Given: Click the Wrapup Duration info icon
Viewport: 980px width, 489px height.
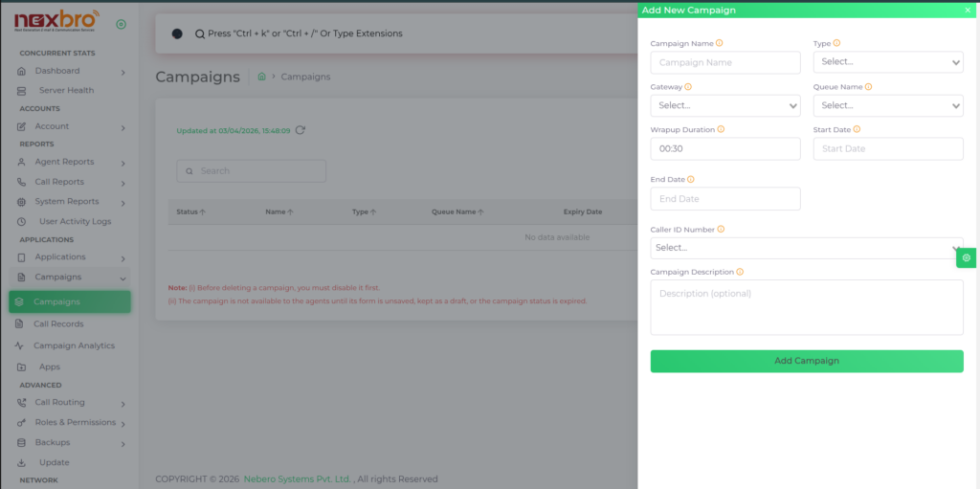Looking at the screenshot, I should pos(721,129).
